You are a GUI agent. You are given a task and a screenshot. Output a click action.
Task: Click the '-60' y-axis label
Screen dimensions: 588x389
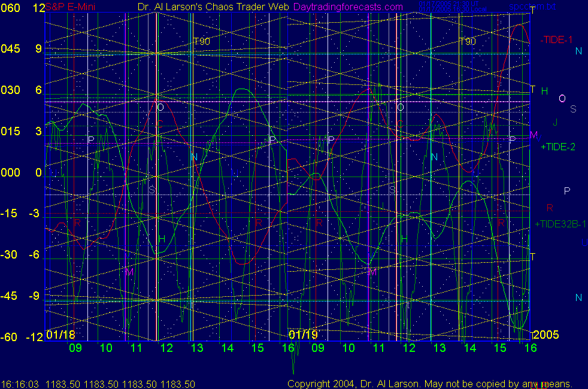(x=9, y=337)
